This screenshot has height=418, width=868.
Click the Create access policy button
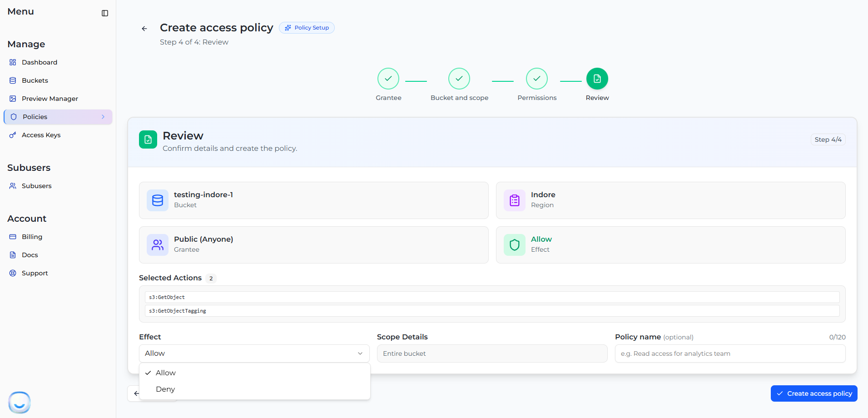coord(814,393)
